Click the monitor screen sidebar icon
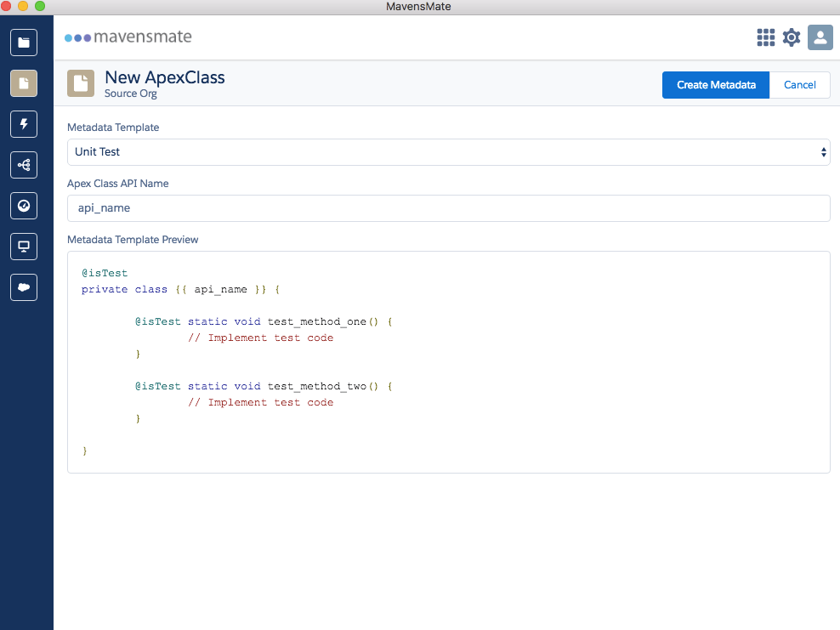Image resolution: width=840 pixels, height=630 pixels. [x=24, y=247]
